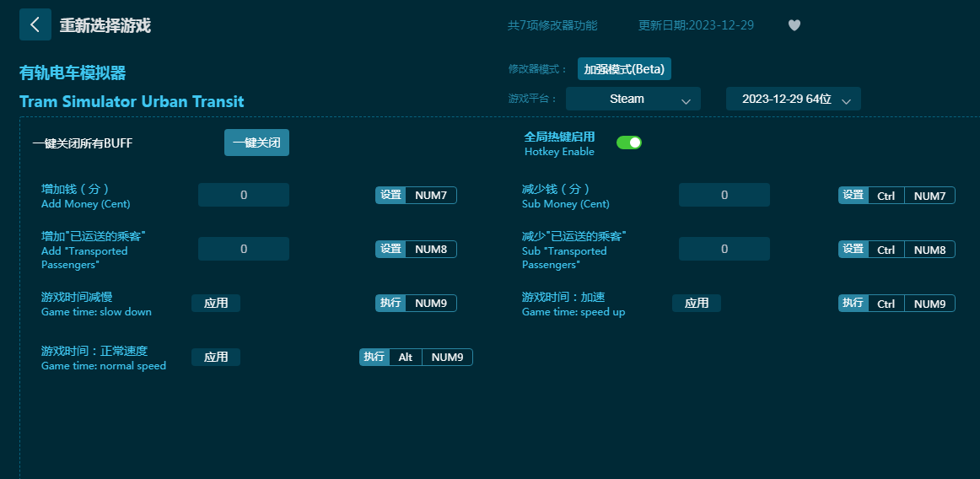Click the heart favorite icon
Image resolution: width=980 pixels, height=479 pixels.
794,25
